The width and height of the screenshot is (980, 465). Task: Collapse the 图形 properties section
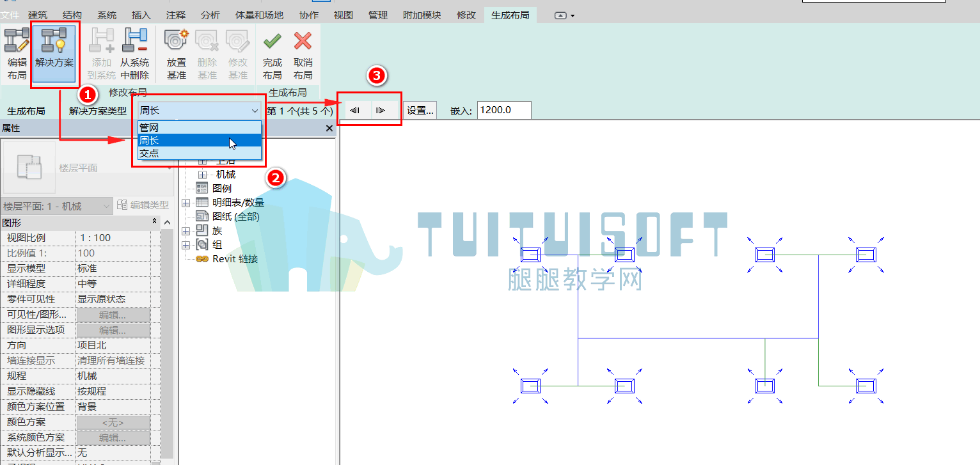(x=154, y=221)
